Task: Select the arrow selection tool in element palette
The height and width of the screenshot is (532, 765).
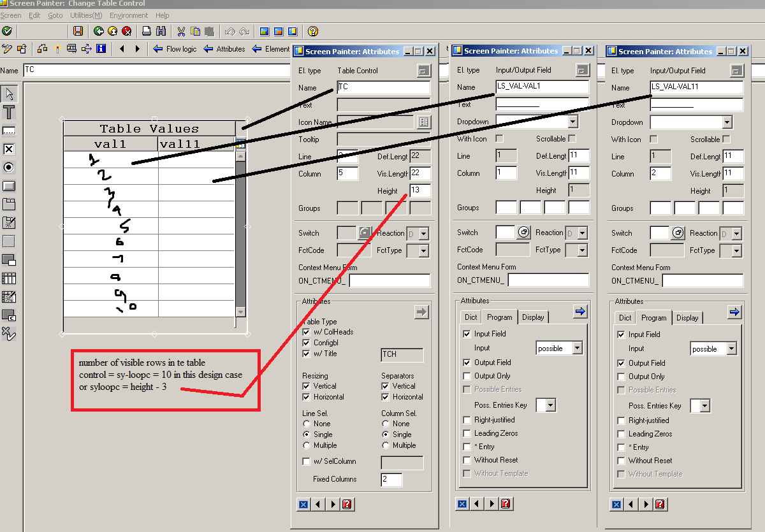Action: [10, 94]
